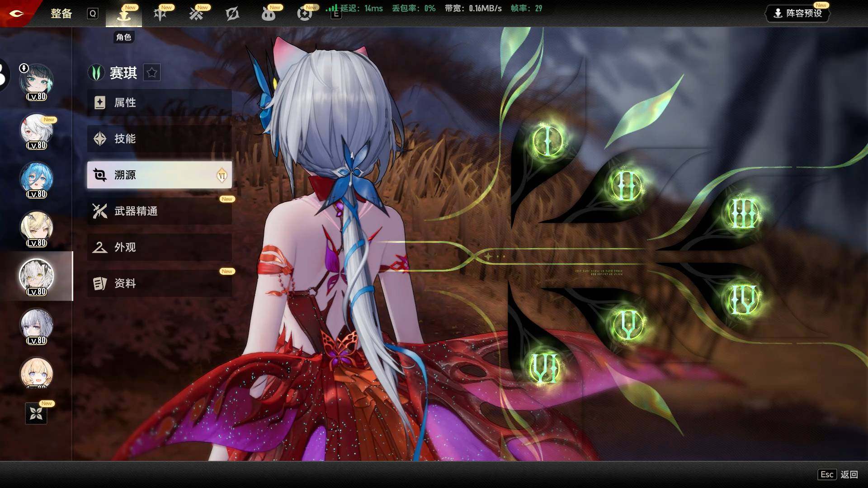
Task: Open 阵容预设 lineup preset button
Action: [x=798, y=14]
